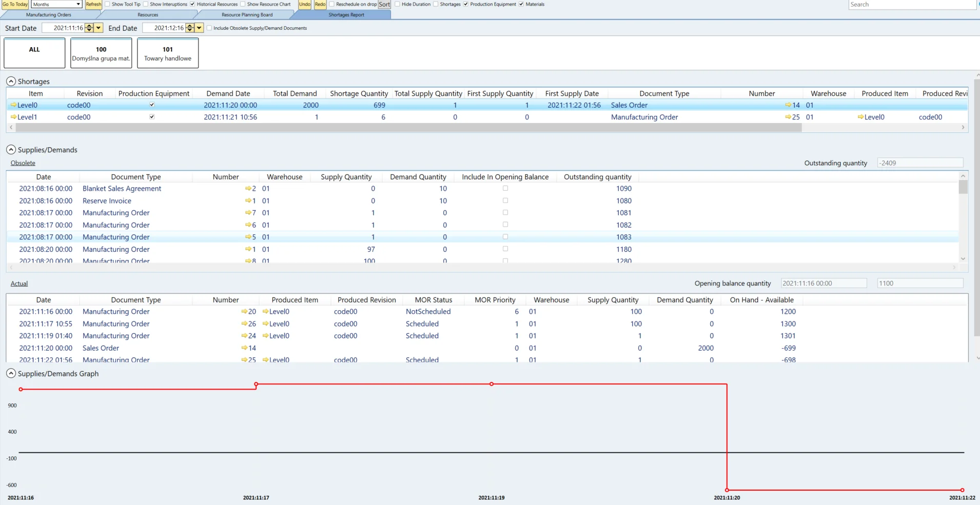Image resolution: width=980 pixels, height=505 pixels.
Task: Open Blanket Sales Agreement number 2 arrow
Action: 248,189
